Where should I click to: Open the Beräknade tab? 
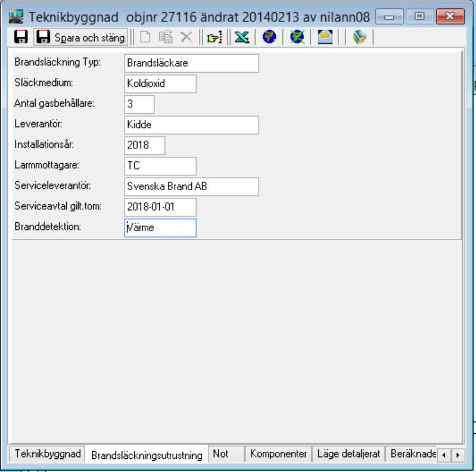411,454
